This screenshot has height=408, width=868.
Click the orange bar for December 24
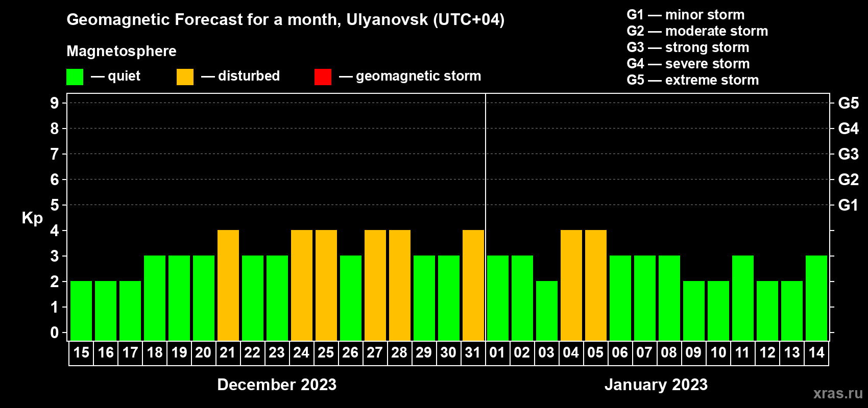[302, 285]
